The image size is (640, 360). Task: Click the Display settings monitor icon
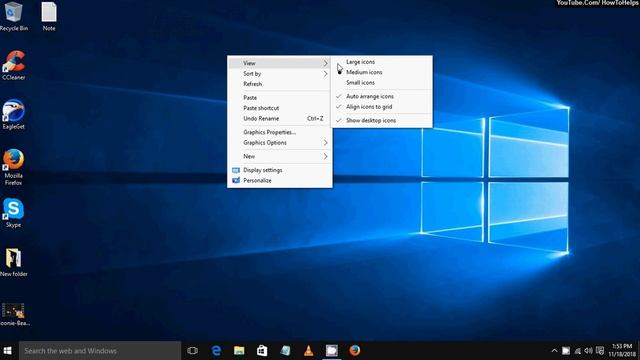(x=236, y=170)
